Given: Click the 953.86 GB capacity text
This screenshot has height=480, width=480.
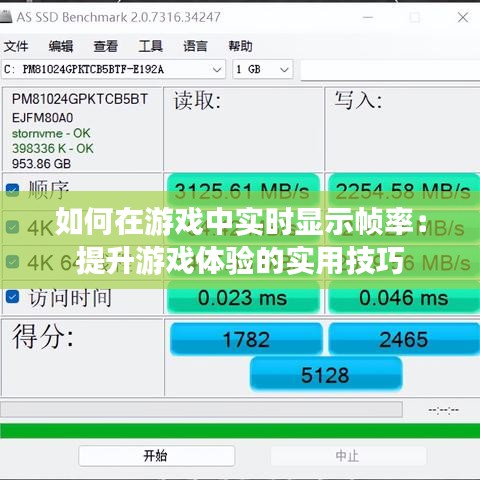Looking at the screenshot, I should click(41, 164).
